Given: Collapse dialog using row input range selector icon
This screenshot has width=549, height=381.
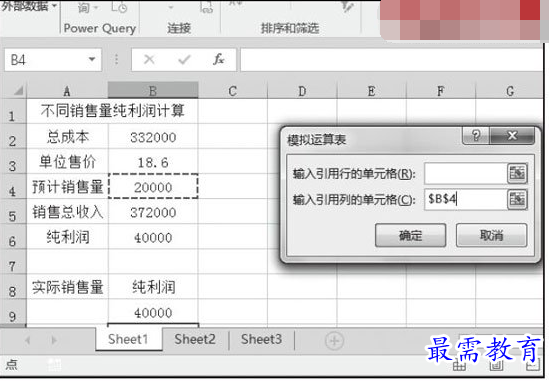Looking at the screenshot, I should point(517,173).
